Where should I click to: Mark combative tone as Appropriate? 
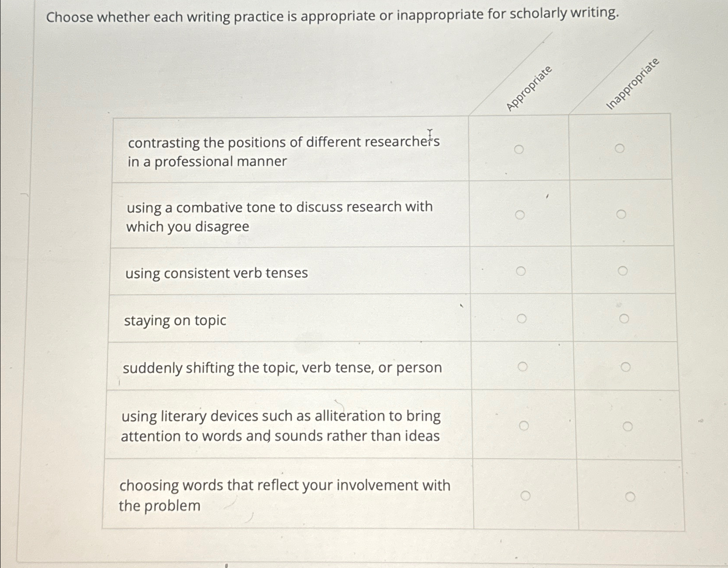pos(520,214)
